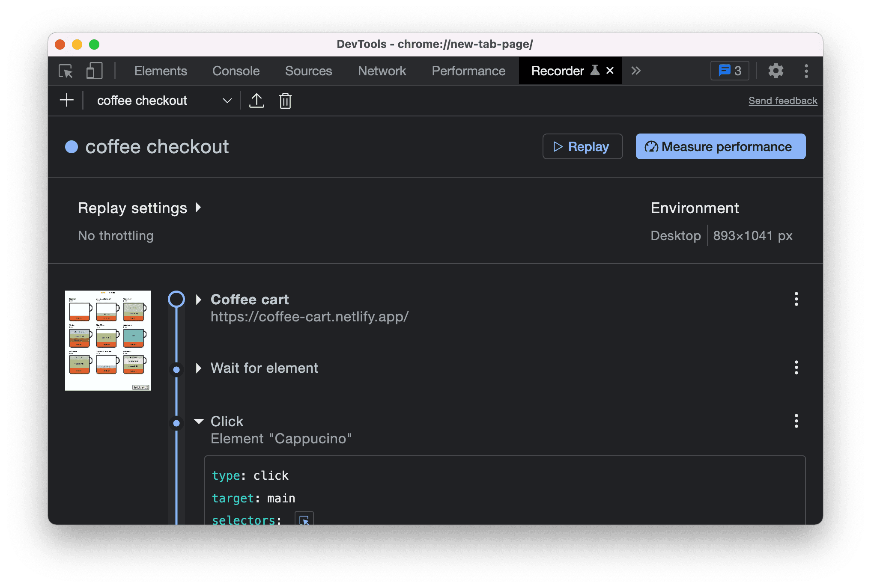
Task: Click the DevTools settings gear icon
Action: (x=776, y=71)
